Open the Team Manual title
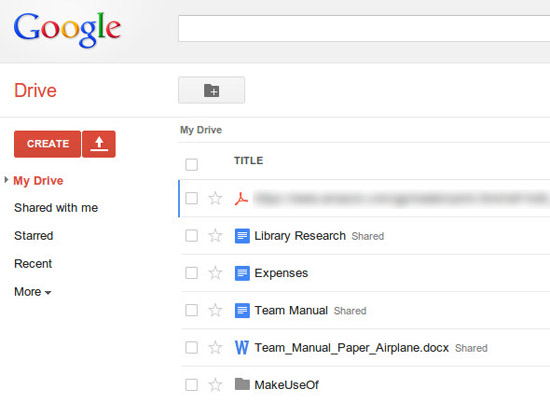The height and width of the screenshot is (403, 550). pyautogui.click(x=291, y=310)
